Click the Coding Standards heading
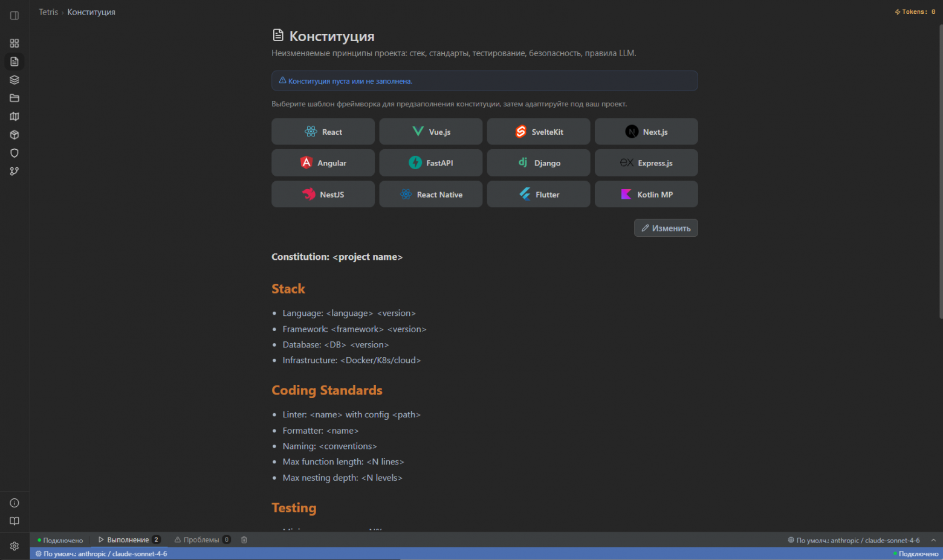This screenshot has height=560, width=943. tap(327, 390)
